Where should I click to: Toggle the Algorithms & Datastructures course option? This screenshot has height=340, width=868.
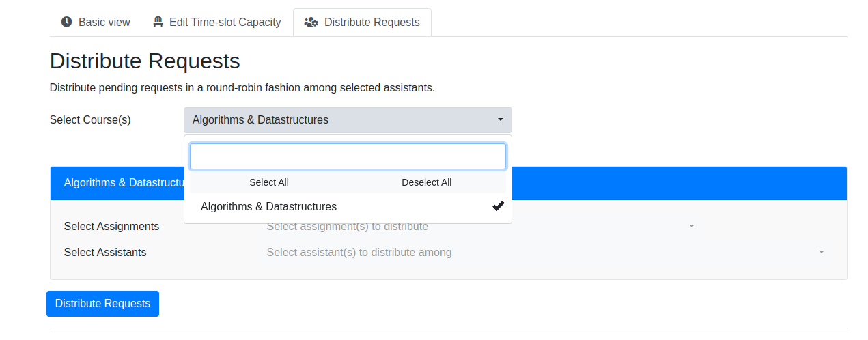348,206
